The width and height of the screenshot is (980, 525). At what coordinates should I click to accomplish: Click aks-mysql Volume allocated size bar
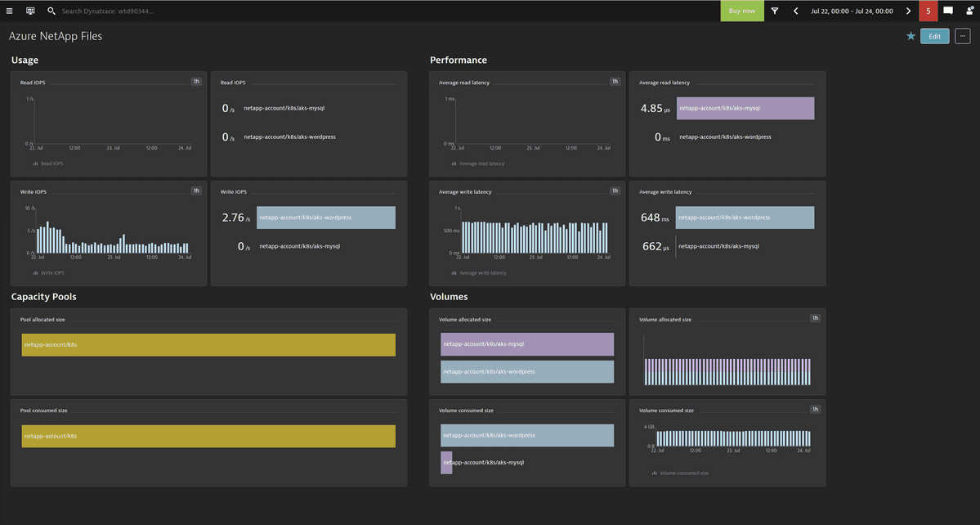527,344
